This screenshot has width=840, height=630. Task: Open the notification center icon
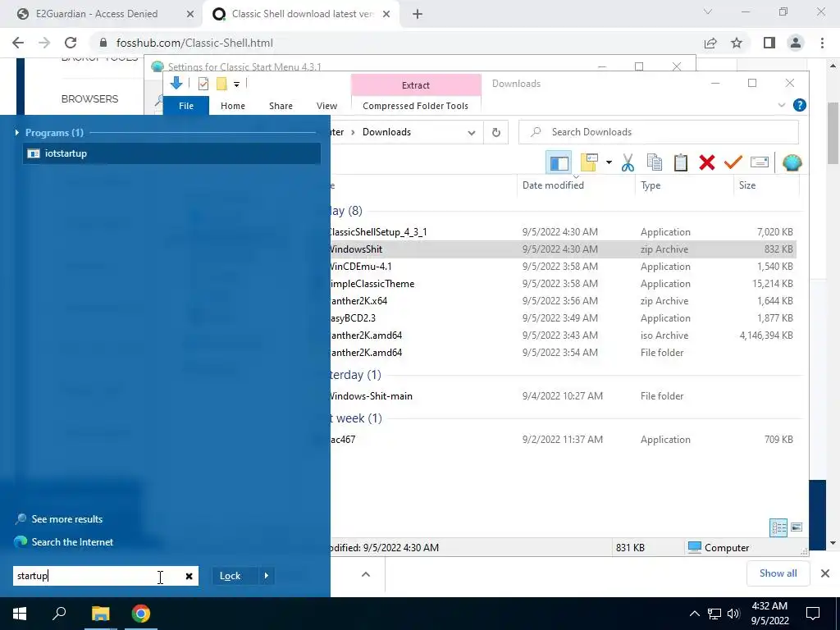[813, 614]
